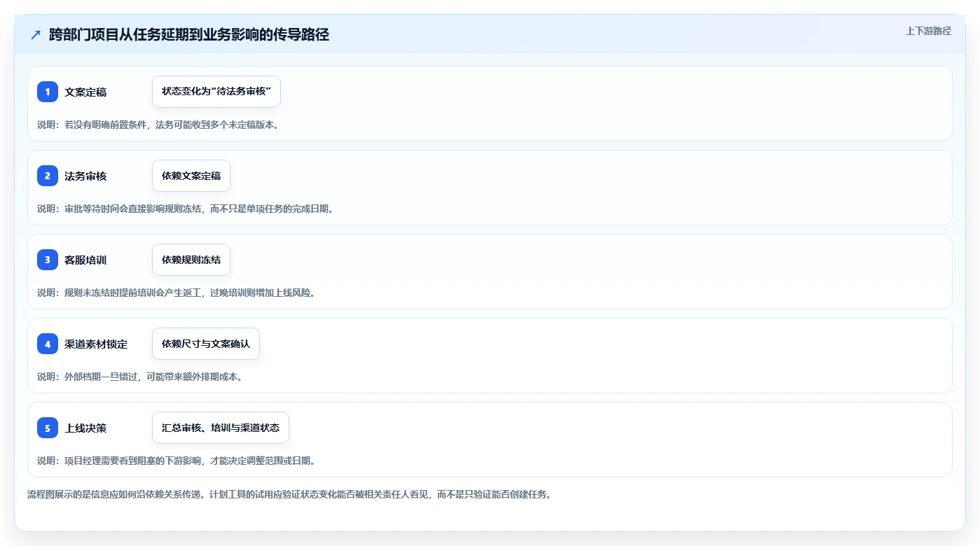The height and width of the screenshot is (546, 980).
Task: Click the arrow icon beside the title
Action: 36,34
